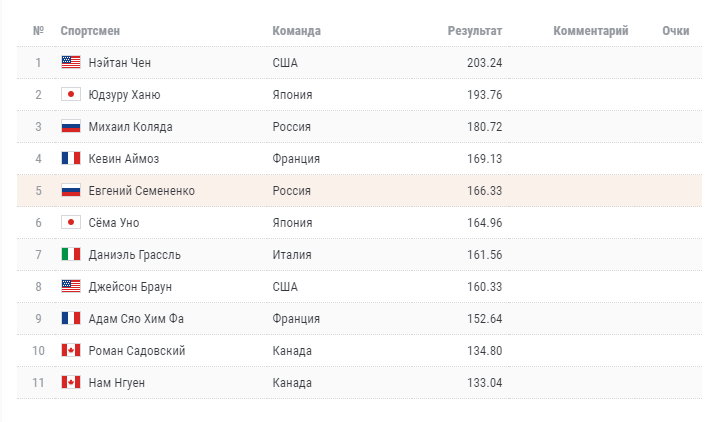Open athlete Адам Сяо Хим Фа link
The height and width of the screenshot is (422, 717).
(x=136, y=318)
